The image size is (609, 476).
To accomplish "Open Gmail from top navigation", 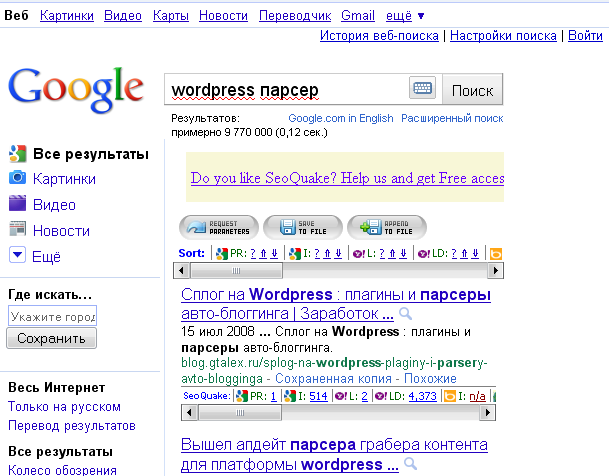I will [x=358, y=16].
